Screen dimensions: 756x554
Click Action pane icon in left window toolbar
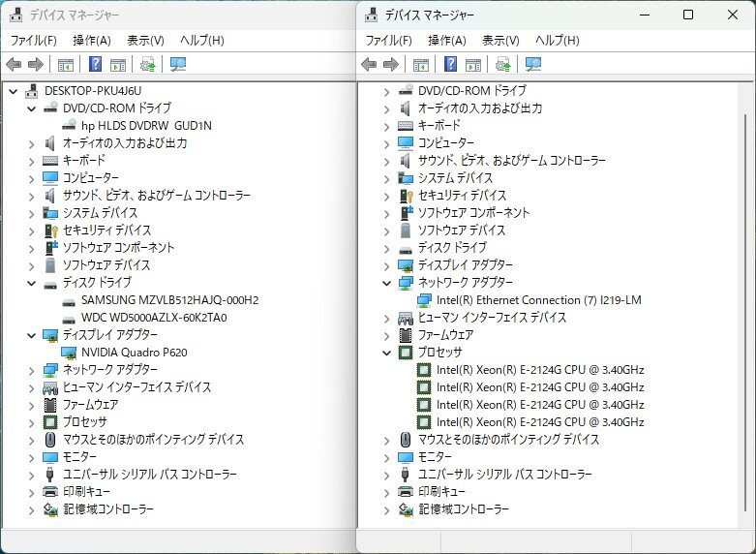(118, 64)
